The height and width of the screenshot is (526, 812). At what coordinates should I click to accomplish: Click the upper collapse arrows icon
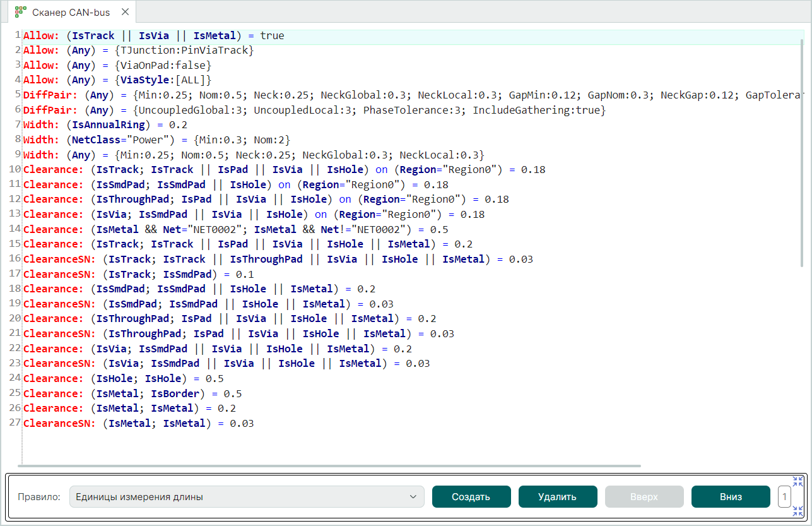pos(798,481)
